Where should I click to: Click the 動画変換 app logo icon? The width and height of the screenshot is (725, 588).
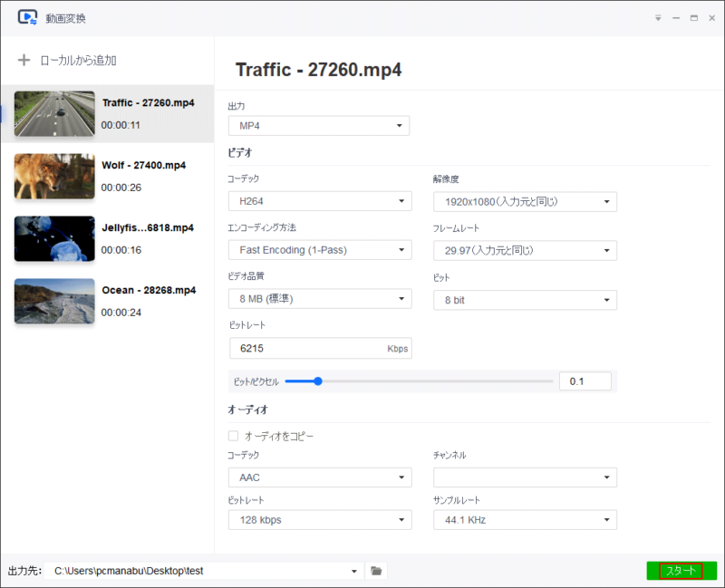tap(27, 16)
